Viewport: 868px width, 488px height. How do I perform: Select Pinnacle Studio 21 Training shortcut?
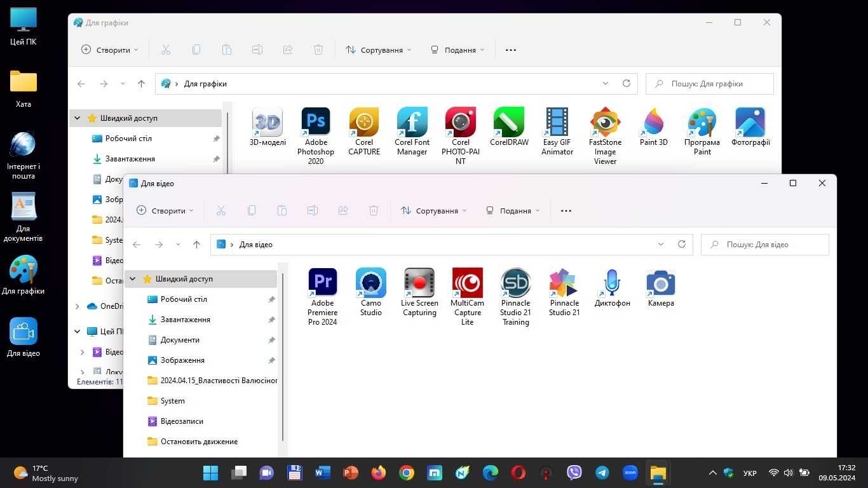click(515, 297)
